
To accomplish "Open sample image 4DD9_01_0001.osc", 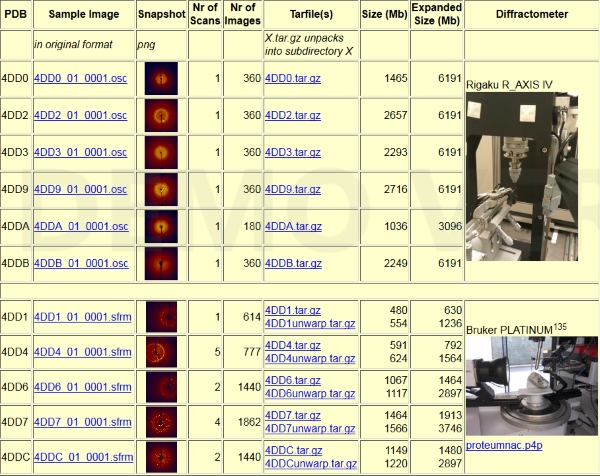I will pos(80,189).
